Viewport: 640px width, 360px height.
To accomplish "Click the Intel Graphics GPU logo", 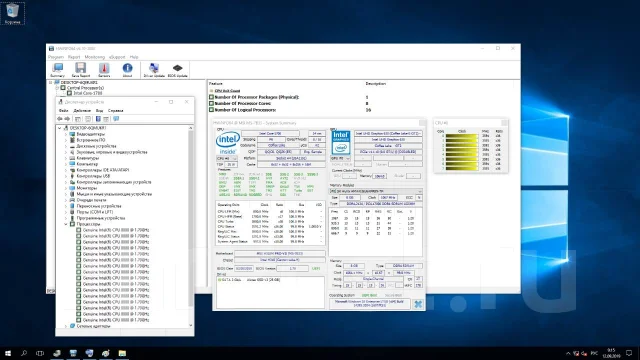I will (341, 142).
